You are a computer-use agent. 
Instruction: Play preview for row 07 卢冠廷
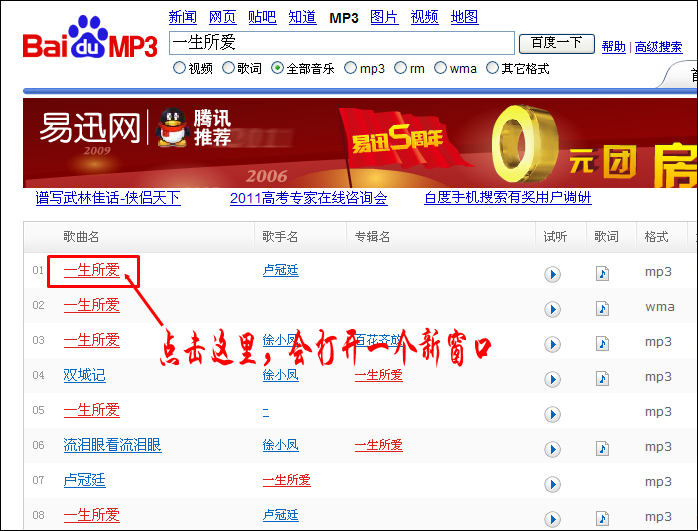coord(552,484)
